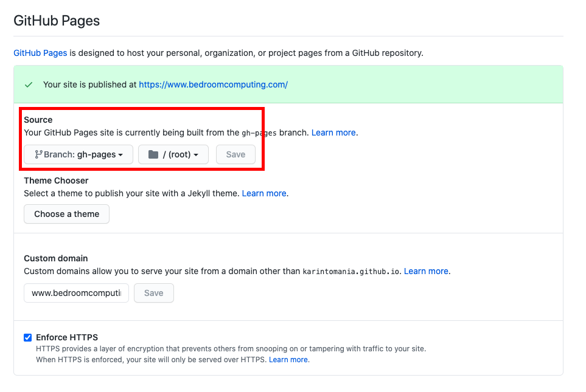Click the folder icon beside / (root)
586x392 pixels.
pyautogui.click(x=153, y=154)
